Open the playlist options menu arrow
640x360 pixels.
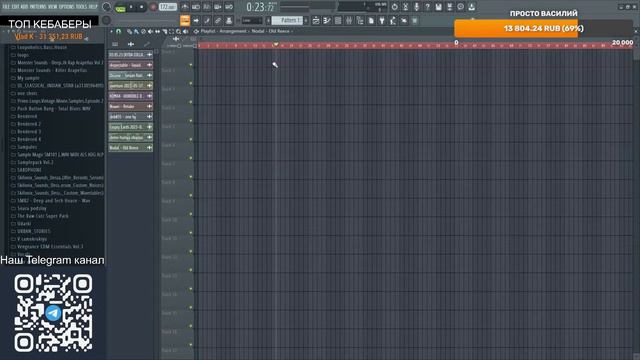111,31
